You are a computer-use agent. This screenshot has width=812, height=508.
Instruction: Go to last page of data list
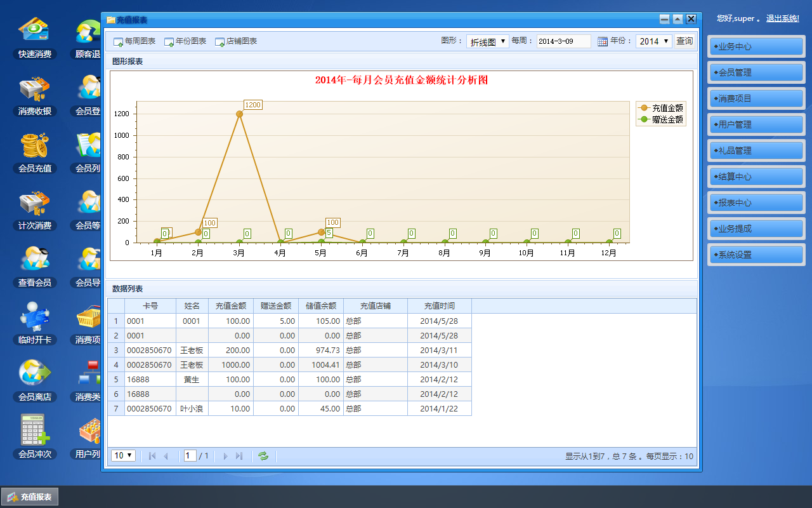239,456
